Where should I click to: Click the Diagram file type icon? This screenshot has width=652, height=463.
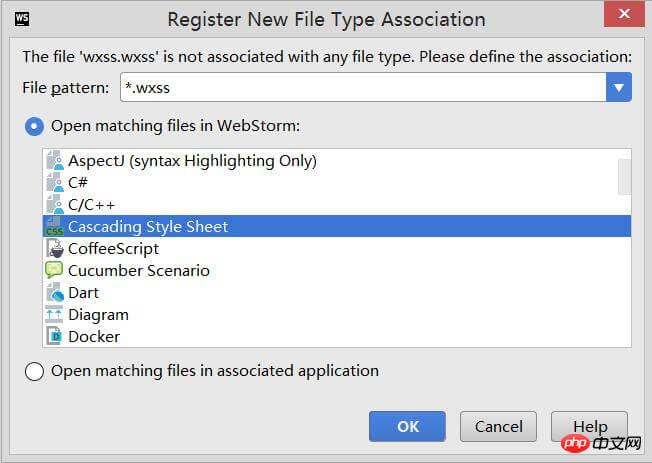54,315
